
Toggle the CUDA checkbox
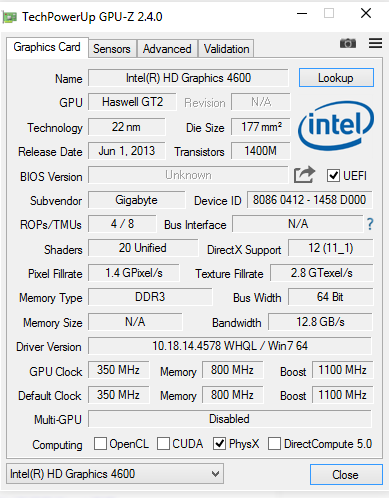163,444
